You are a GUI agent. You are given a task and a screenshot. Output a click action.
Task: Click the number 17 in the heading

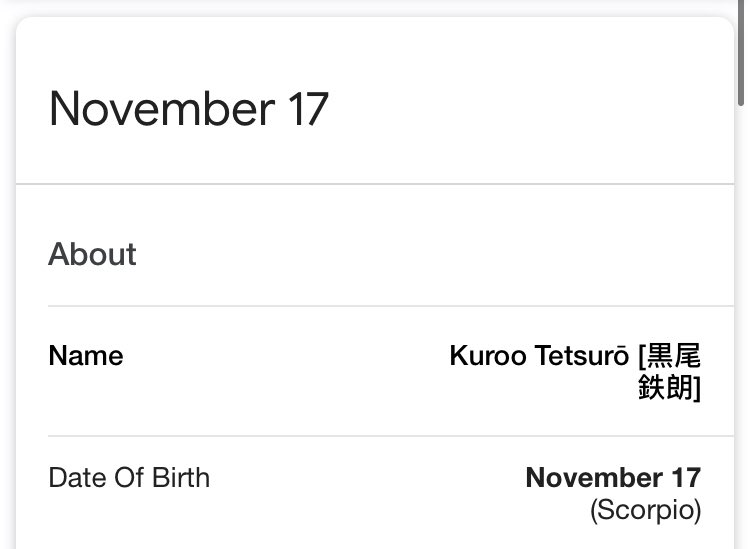point(309,109)
